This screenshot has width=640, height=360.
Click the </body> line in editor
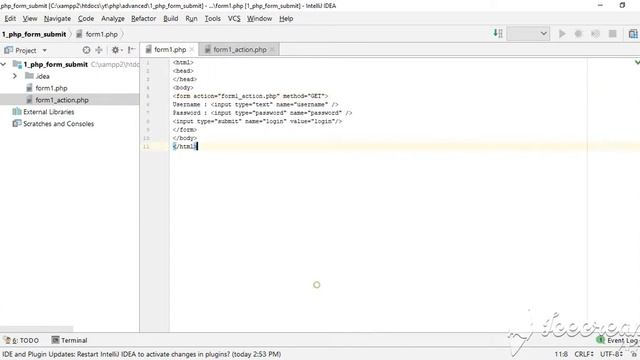click(184, 138)
